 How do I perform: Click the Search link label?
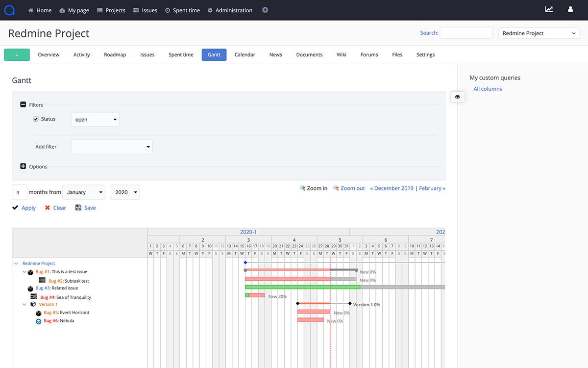pos(429,33)
